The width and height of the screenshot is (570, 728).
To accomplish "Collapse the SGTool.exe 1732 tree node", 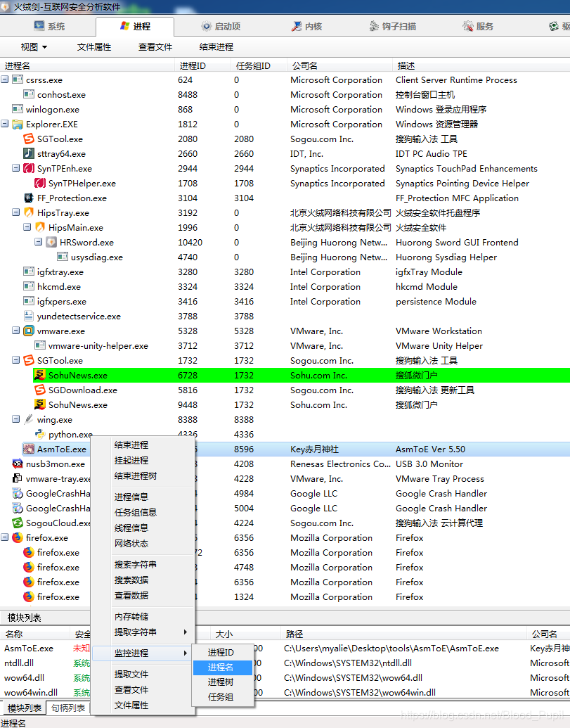I will 15,360.
